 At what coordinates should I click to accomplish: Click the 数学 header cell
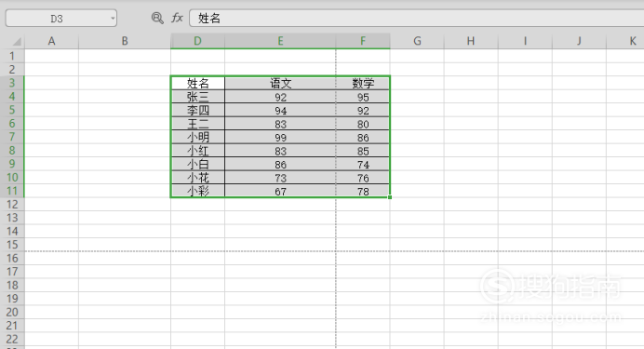pyautogui.click(x=363, y=83)
